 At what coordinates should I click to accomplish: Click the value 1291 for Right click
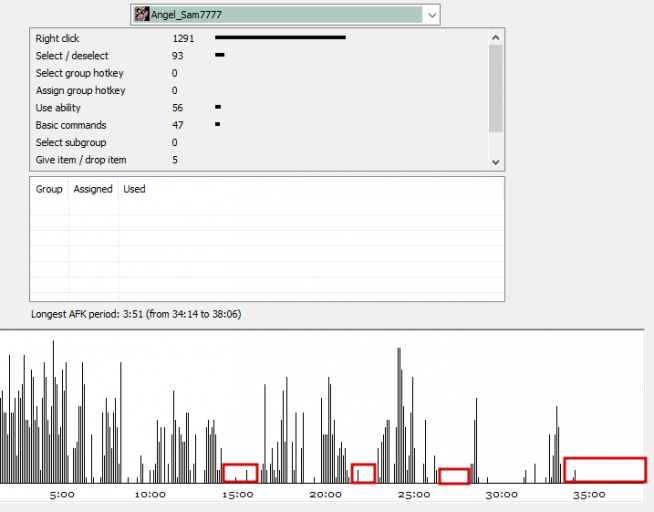click(183, 39)
